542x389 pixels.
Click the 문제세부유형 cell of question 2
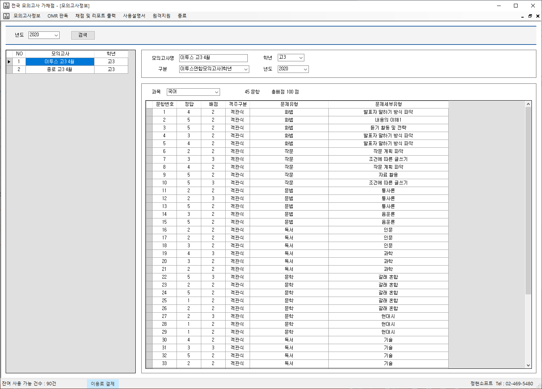(388, 120)
